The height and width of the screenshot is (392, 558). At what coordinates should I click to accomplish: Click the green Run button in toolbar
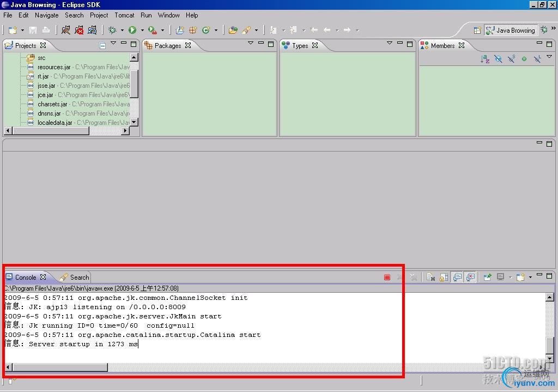point(132,31)
